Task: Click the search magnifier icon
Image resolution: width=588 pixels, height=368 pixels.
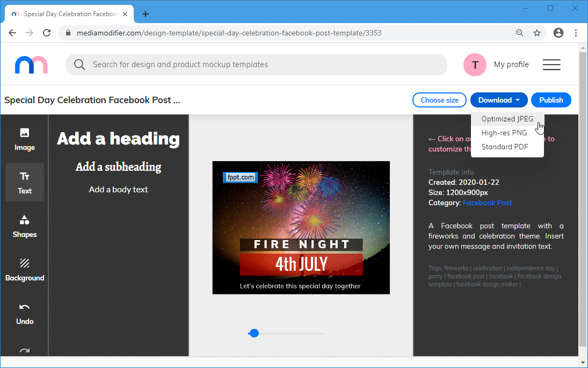Action: (79, 64)
